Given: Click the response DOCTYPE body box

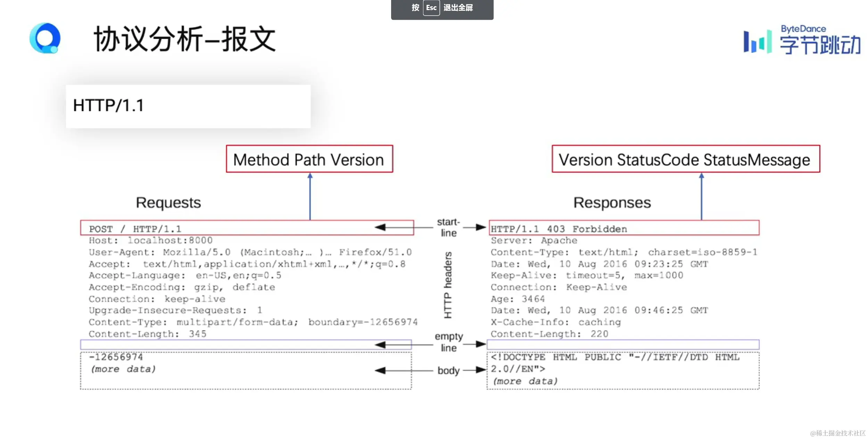Looking at the screenshot, I should pyautogui.click(x=623, y=371).
